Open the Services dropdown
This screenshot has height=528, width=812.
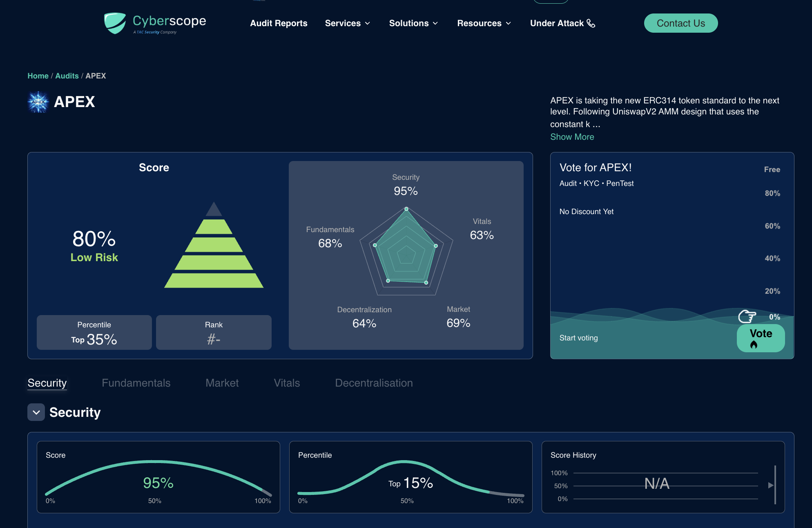click(347, 23)
